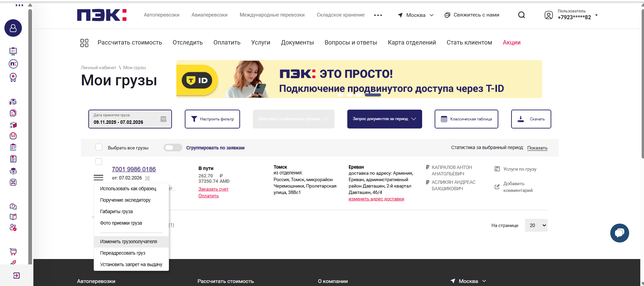The height and width of the screenshot is (286, 644).
Task: Open 'Отследить' navigation item
Action: click(187, 42)
